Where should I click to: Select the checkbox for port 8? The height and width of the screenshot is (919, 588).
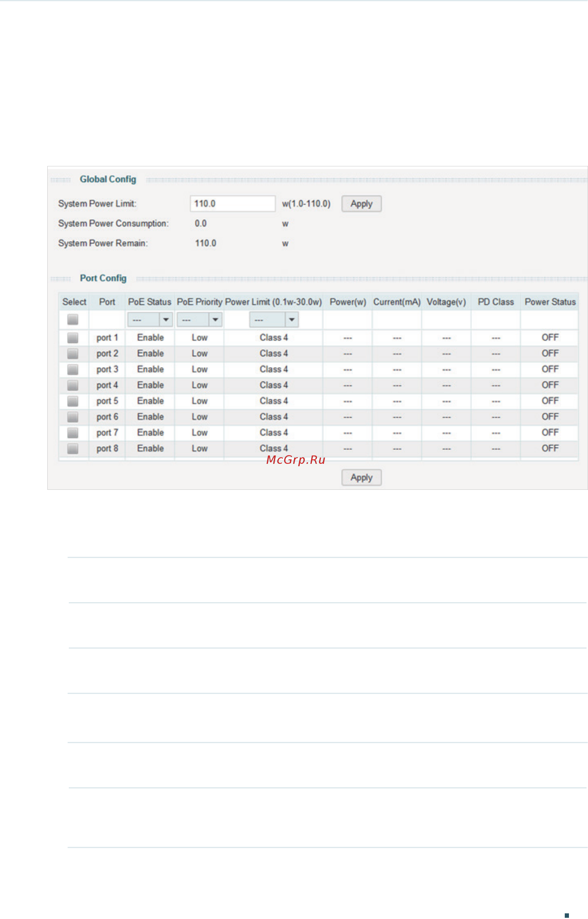coord(73,449)
